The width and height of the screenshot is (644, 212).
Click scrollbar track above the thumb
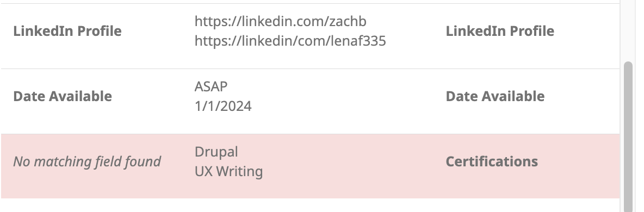coord(628,31)
